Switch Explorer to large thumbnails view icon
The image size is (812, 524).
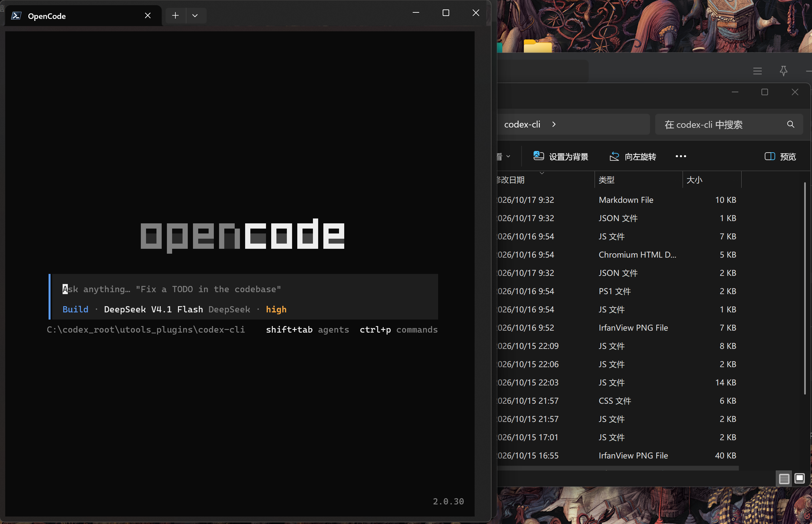pyautogui.click(x=799, y=478)
